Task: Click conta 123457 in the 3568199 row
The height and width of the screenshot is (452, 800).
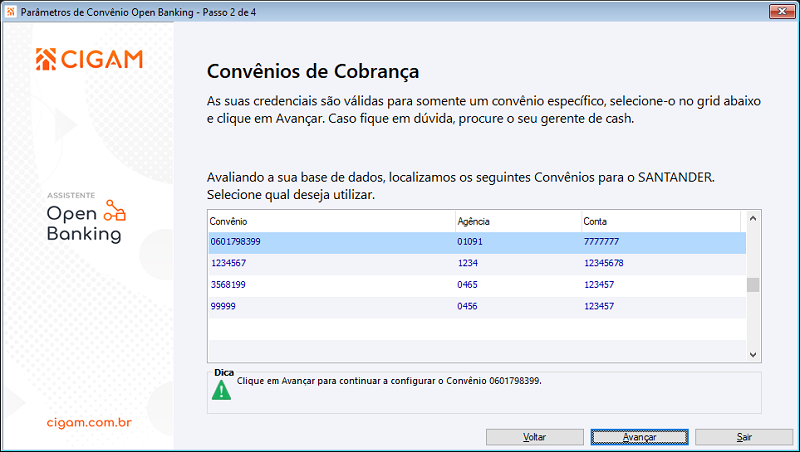Action: 663,285
